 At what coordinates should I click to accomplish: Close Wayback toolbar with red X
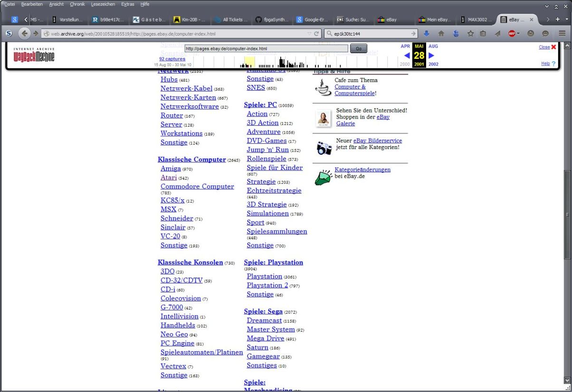(x=553, y=47)
